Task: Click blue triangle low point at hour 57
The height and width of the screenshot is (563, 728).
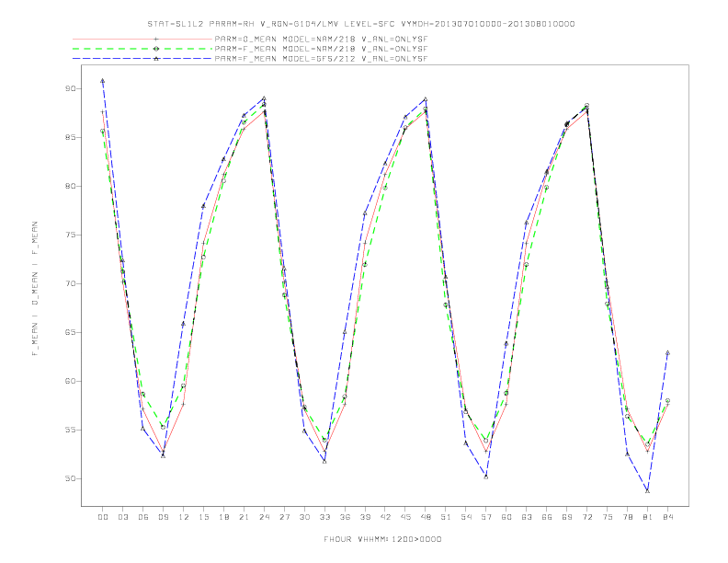Action: point(486,477)
